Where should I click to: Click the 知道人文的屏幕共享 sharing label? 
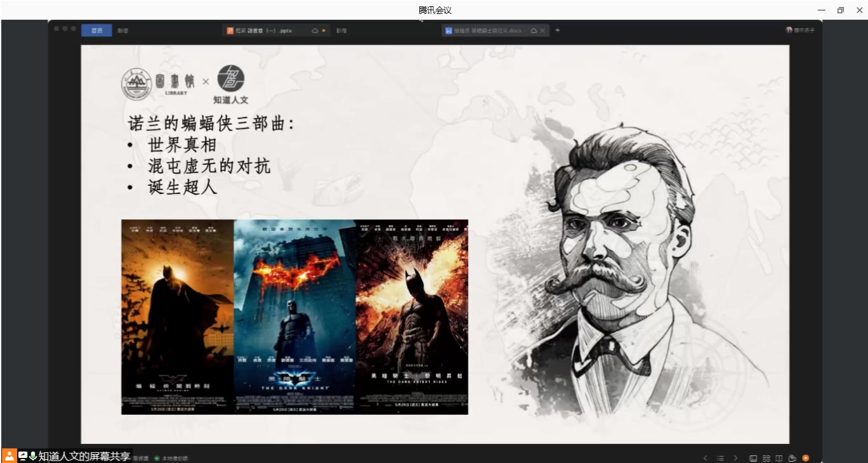(x=84, y=455)
